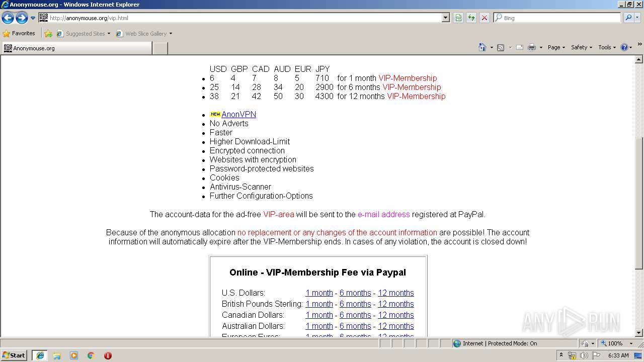Click the RSS Feeds icon
This screenshot has width=644, height=362.
pos(501,47)
